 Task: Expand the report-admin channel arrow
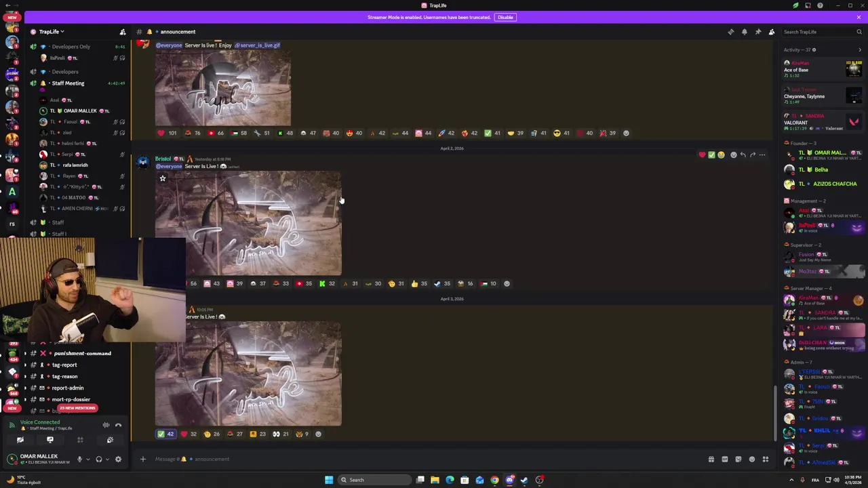(x=25, y=388)
